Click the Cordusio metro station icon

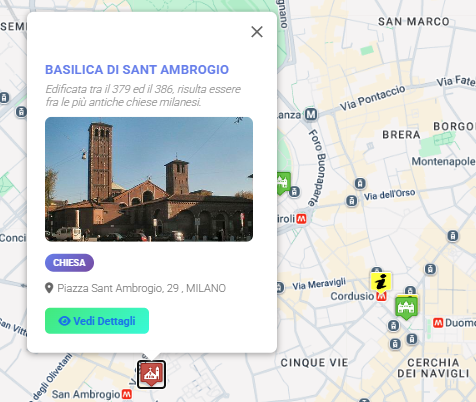click(x=381, y=296)
